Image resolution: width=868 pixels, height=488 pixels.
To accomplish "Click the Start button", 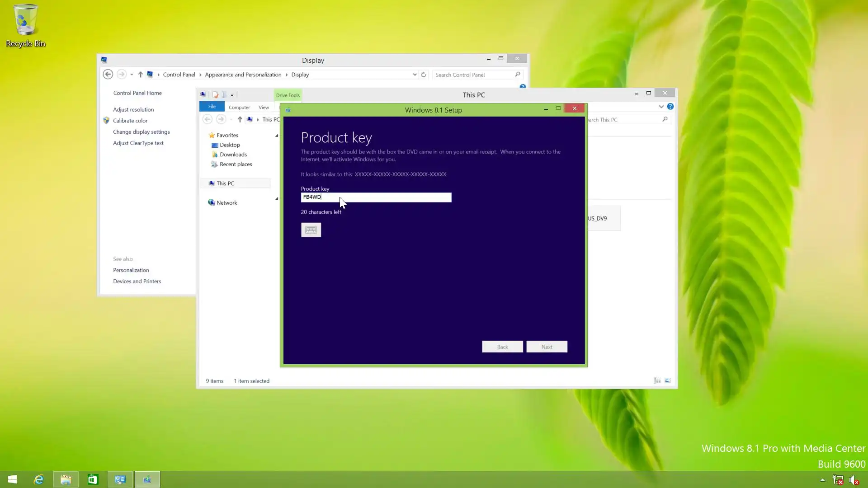I will tap(12, 479).
